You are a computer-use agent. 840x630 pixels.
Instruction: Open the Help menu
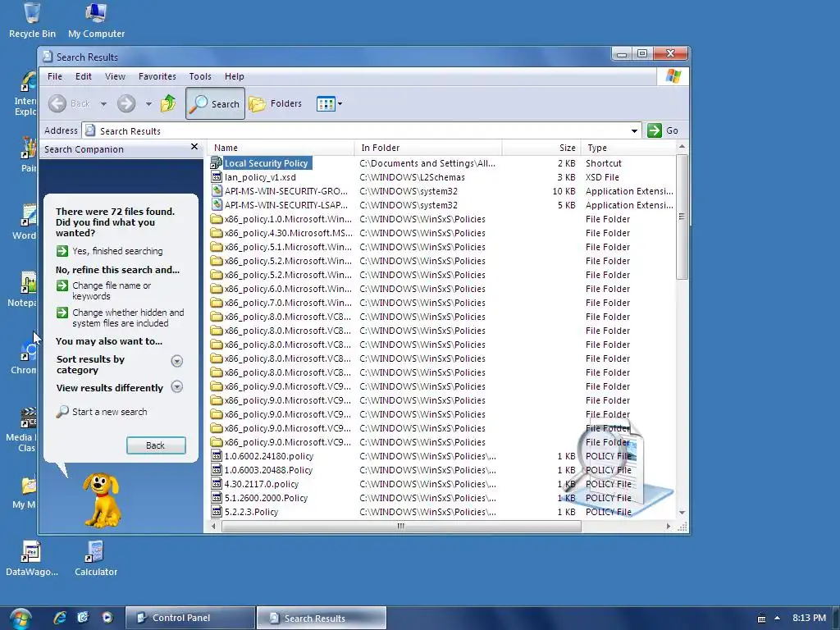click(234, 76)
